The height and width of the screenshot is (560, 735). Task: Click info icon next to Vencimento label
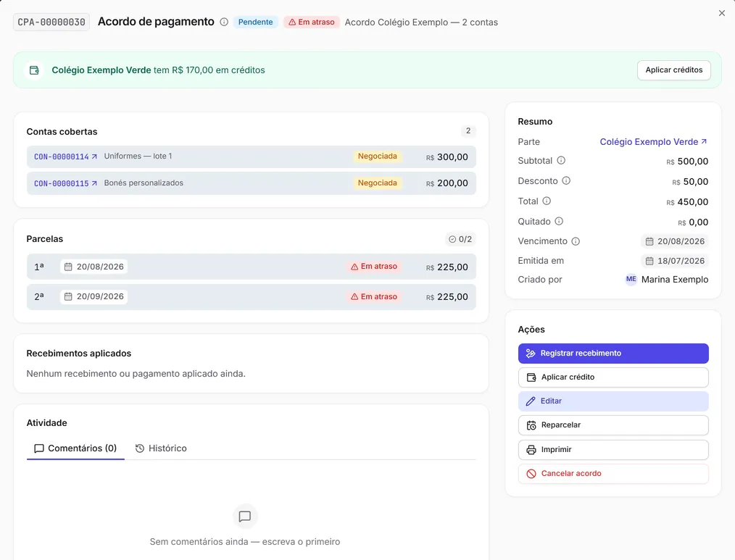point(576,241)
